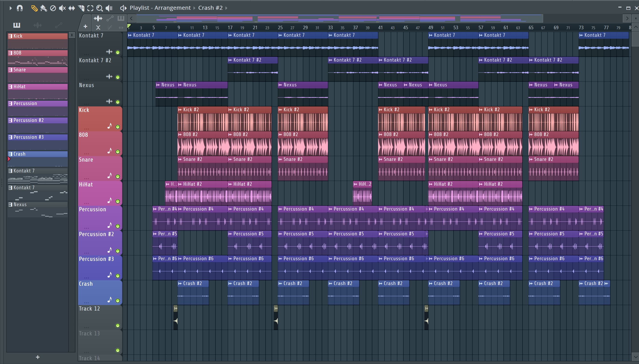Click the vertical scrollbar's down arrow
This screenshot has width=639, height=364.
(x=635, y=356)
